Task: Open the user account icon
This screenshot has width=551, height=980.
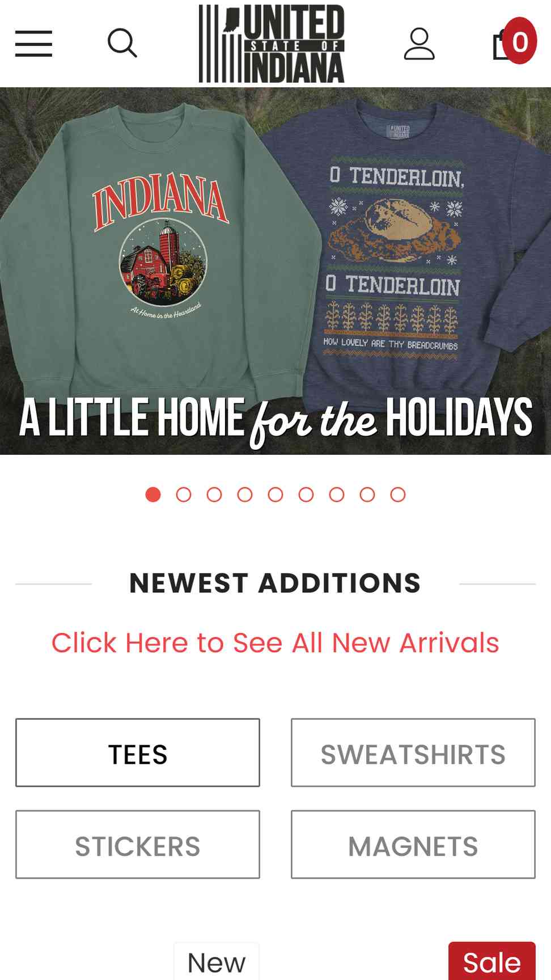Action: [419, 44]
